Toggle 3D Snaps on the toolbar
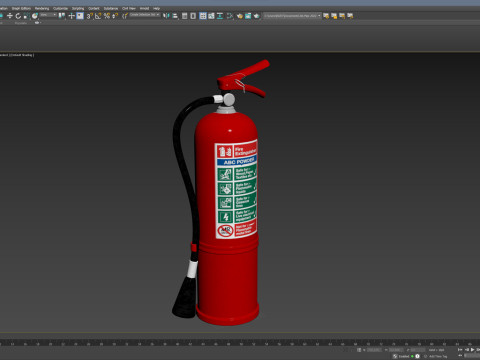Viewport: 480px width, 360px height. coord(90,16)
